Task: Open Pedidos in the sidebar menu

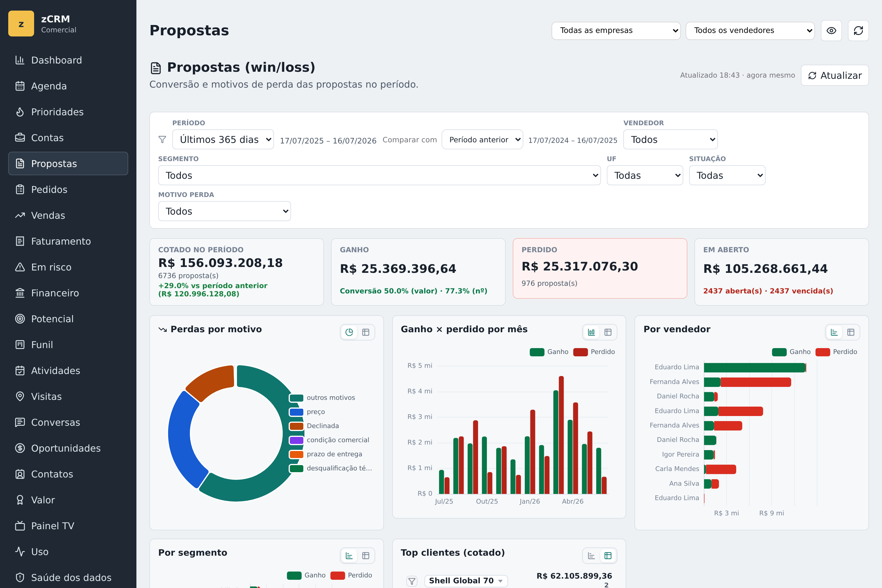Action: click(68, 189)
